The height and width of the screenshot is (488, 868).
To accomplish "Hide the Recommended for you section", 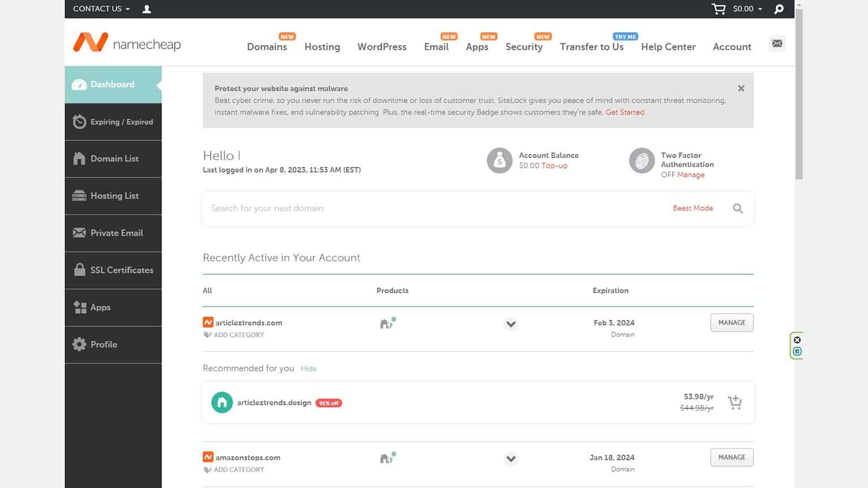I will [x=309, y=368].
